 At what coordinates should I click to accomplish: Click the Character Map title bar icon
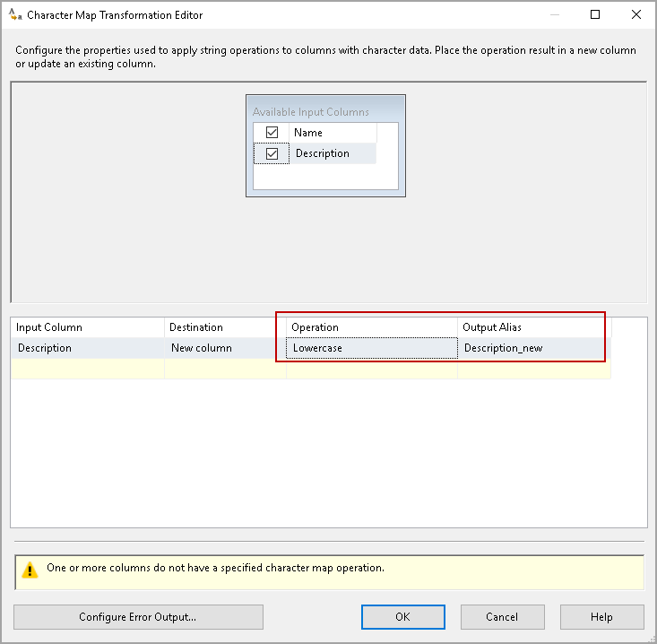point(14,14)
